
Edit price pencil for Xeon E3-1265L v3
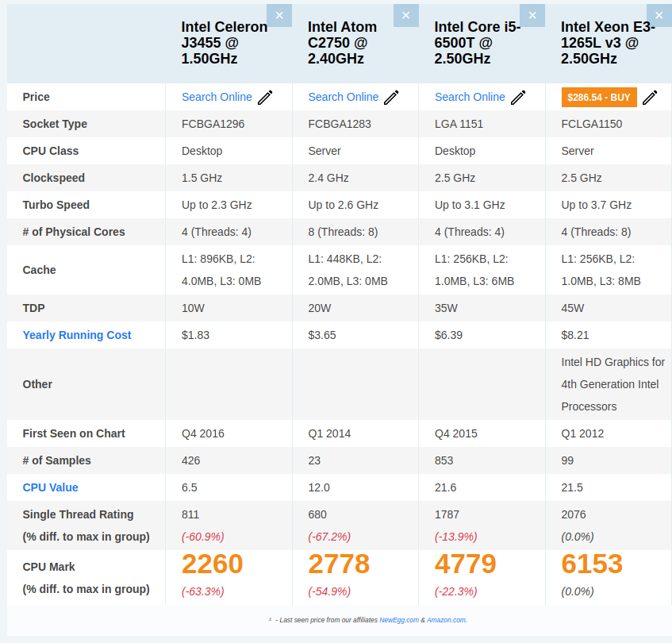(650, 98)
